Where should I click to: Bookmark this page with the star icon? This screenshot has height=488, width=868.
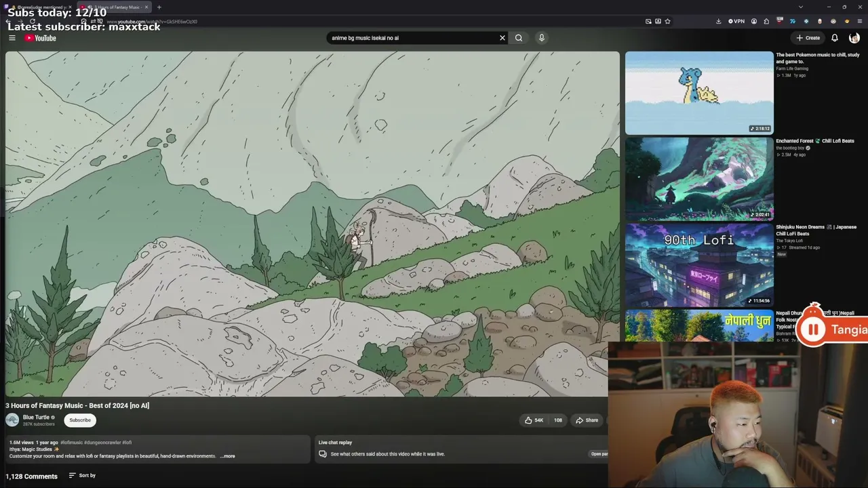pos(667,21)
